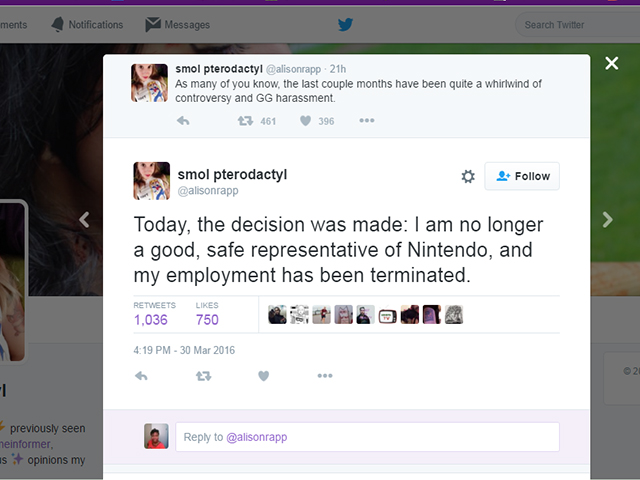Open the ellipsis menu under main tweet
Viewport: 640px width, 480px height.
(325, 376)
